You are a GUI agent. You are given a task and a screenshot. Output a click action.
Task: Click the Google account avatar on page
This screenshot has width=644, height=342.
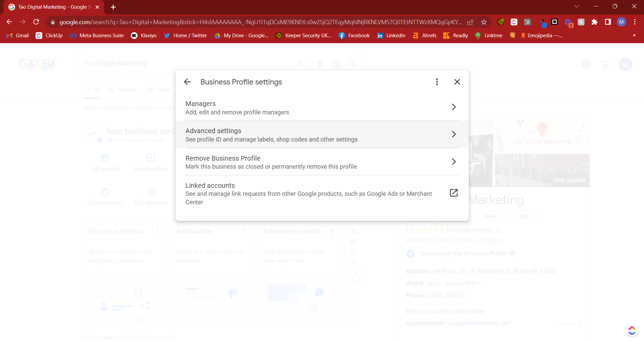[x=625, y=64]
